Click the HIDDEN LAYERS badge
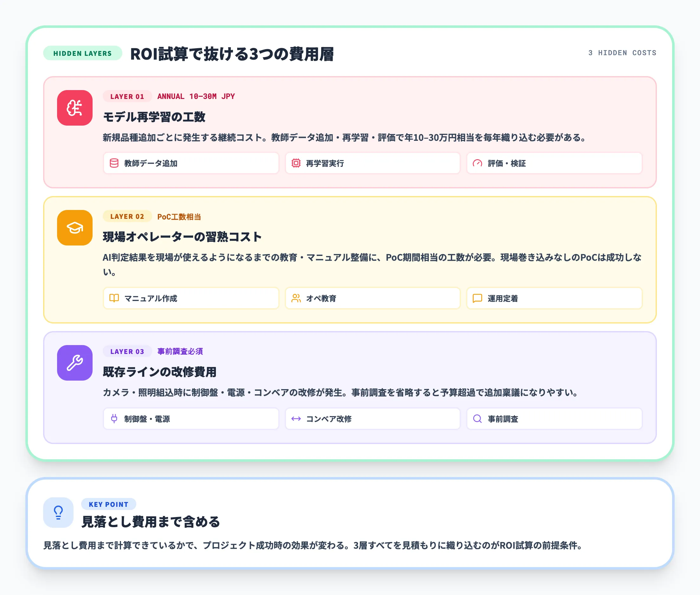700x595 pixels. (x=83, y=53)
